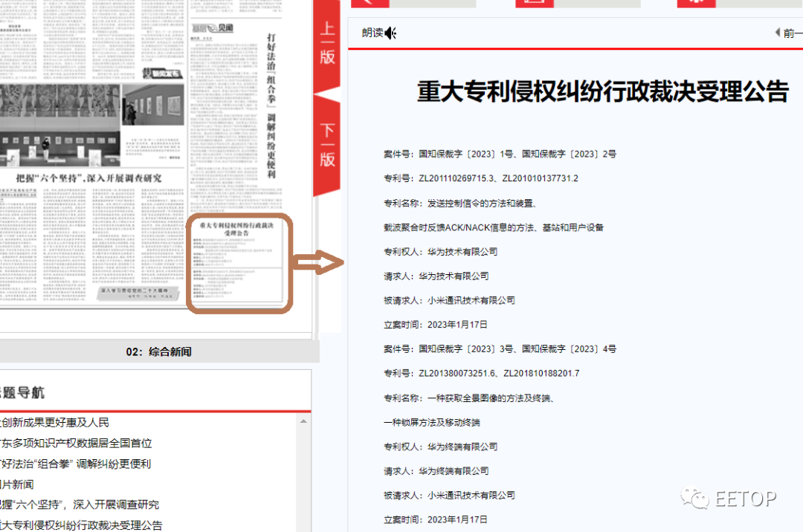803x532 pixels.
Task: Click the left-pointing arrow beside 前一
Action: (779, 33)
